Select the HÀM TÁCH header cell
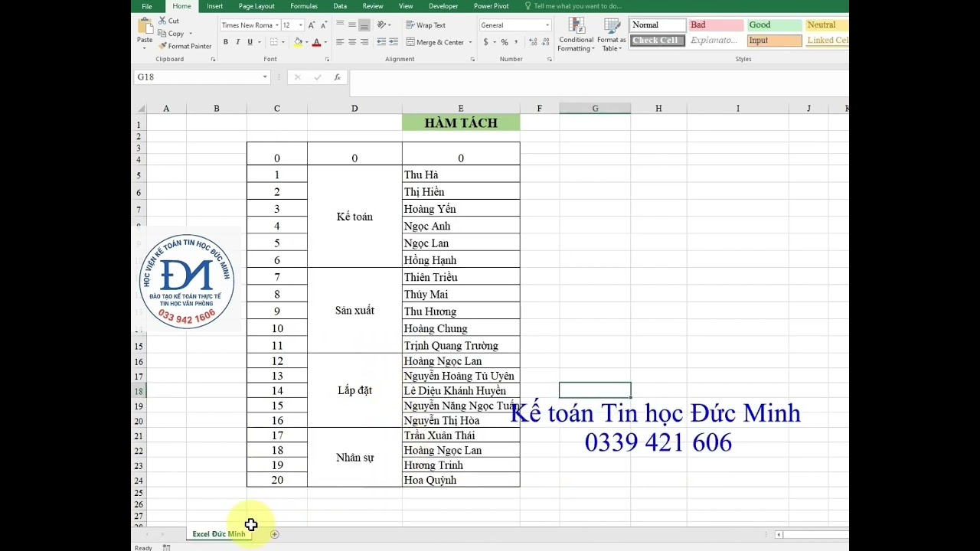 [x=461, y=122]
